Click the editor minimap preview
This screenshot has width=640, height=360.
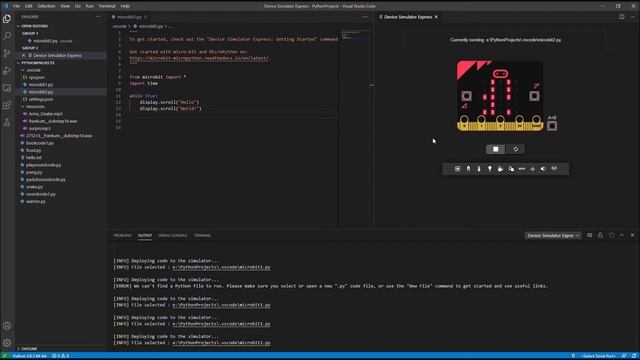coord(355,35)
